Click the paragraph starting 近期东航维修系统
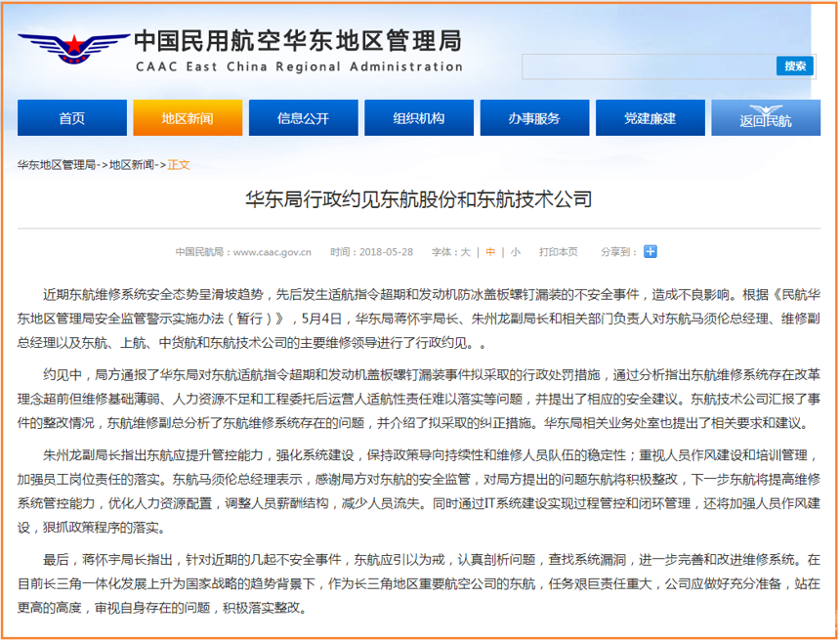This screenshot has width=840, height=641. 419,319
